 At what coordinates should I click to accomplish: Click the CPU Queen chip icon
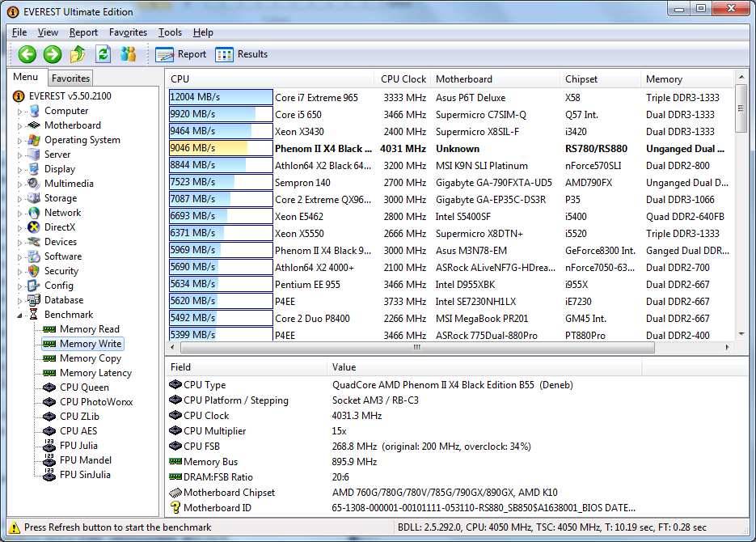(x=49, y=387)
